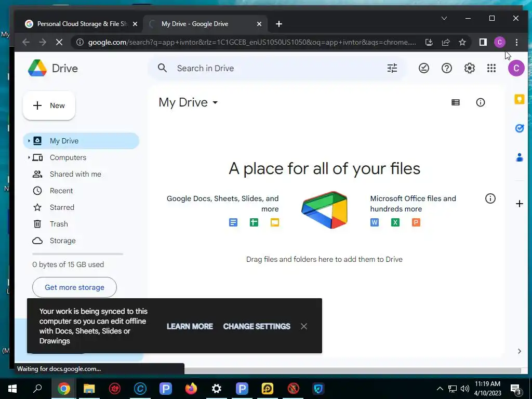Click the horizontal scrollbar at window bottom
Screen dimensions: 532x399
352,371
